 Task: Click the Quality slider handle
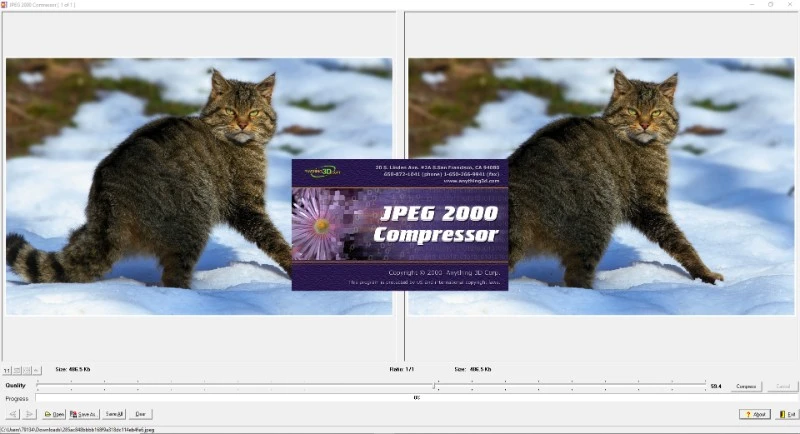pyautogui.click(x=434, y=386)
